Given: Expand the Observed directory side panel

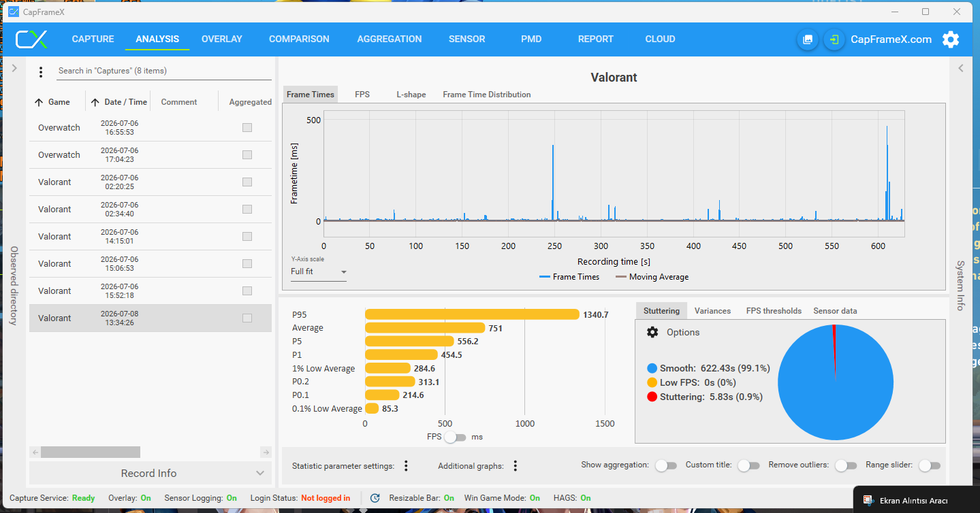Looking at the screenshot, I should 14,68.
